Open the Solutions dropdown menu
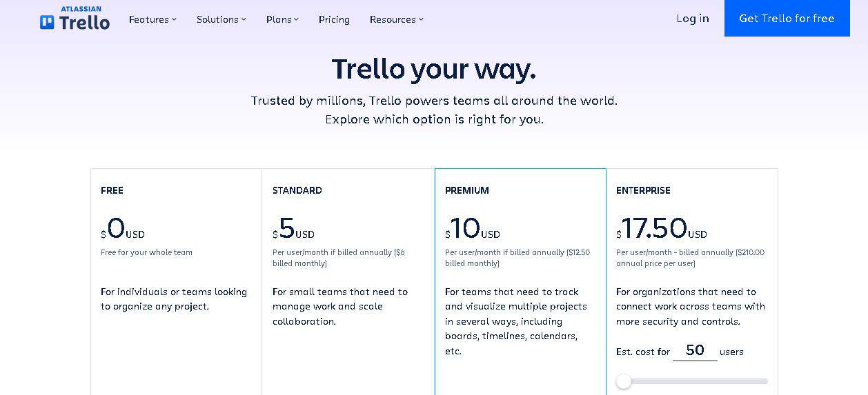 (221, 19)
